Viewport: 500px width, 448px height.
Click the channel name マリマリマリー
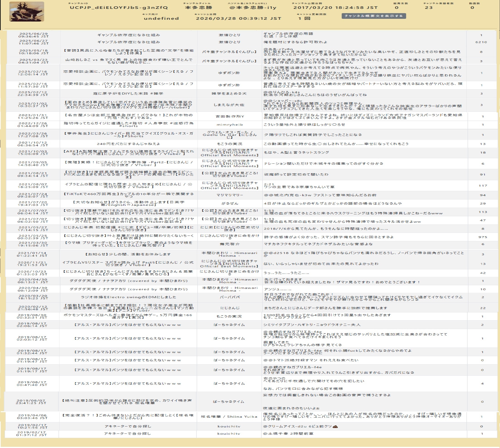tap(229, 195)
